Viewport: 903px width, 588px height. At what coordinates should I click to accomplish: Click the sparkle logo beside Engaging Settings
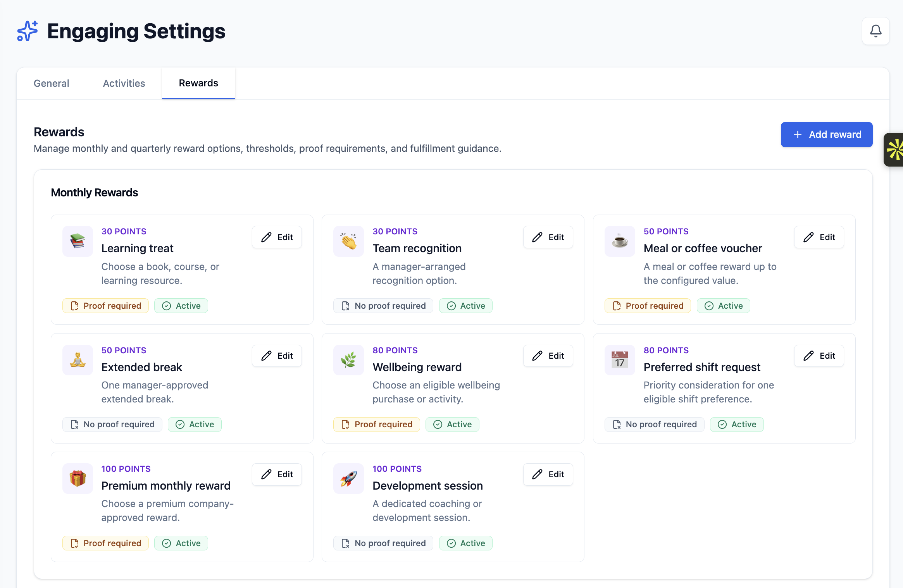(28, 31)
